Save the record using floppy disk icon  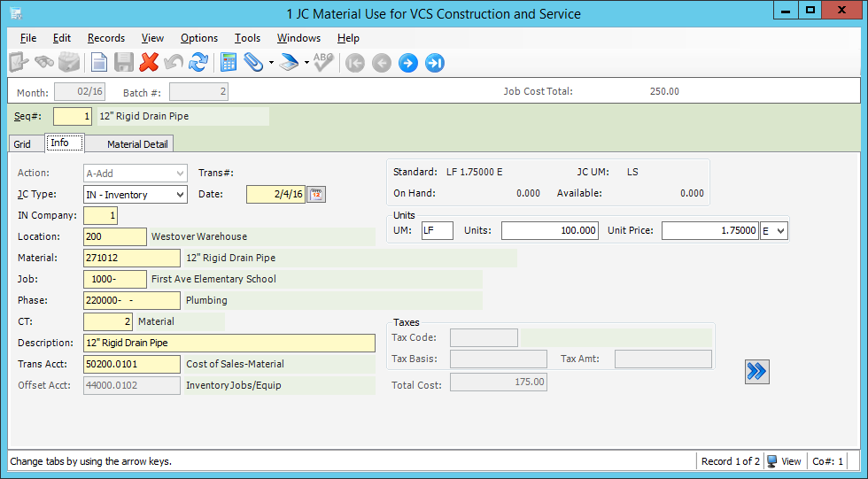(124, 63)
